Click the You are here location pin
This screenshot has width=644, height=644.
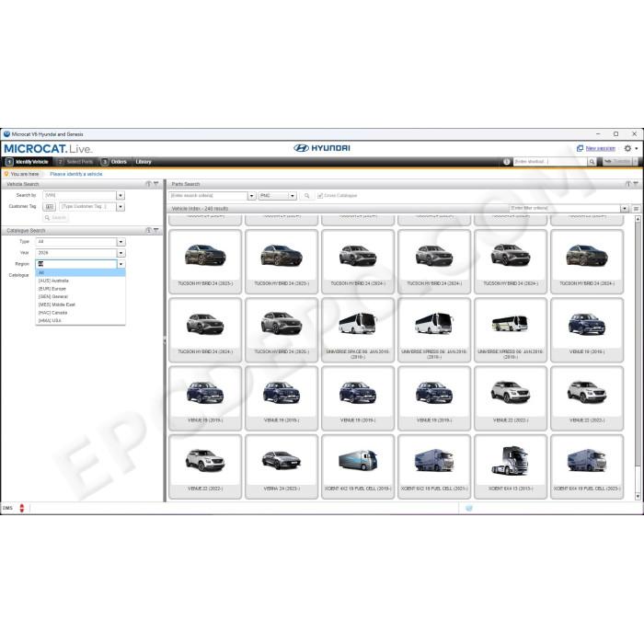click(6, 174)
